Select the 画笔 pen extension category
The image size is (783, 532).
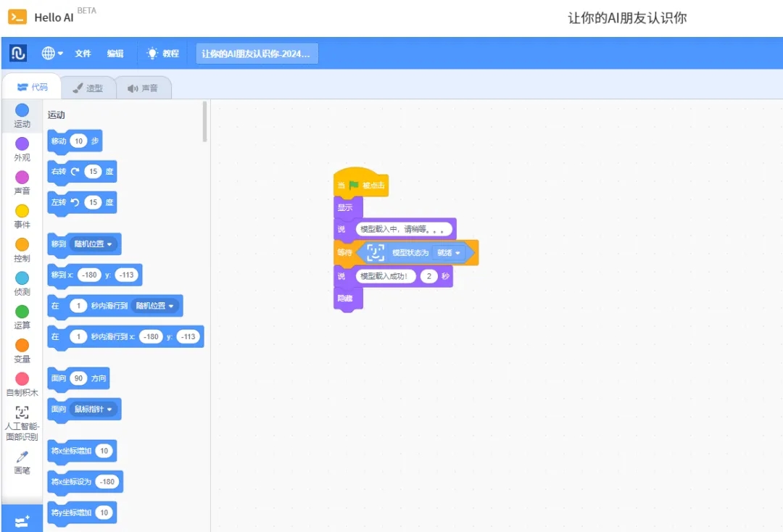(22, 457)
